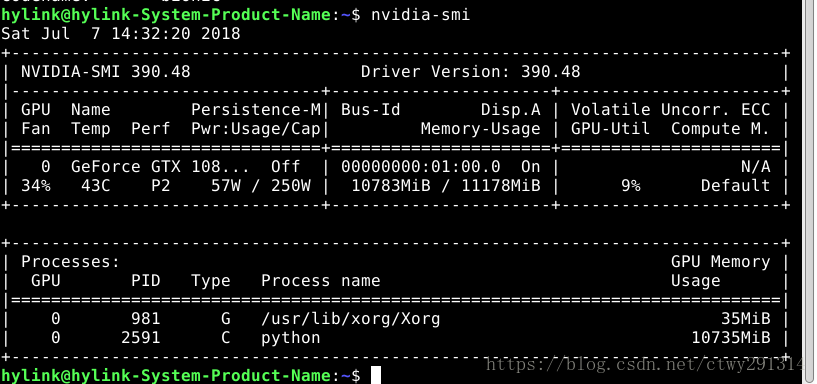Click the Bus-Id 00000000:01:00.0 value
Screen dimensions: 817x384
pos(420,167)
